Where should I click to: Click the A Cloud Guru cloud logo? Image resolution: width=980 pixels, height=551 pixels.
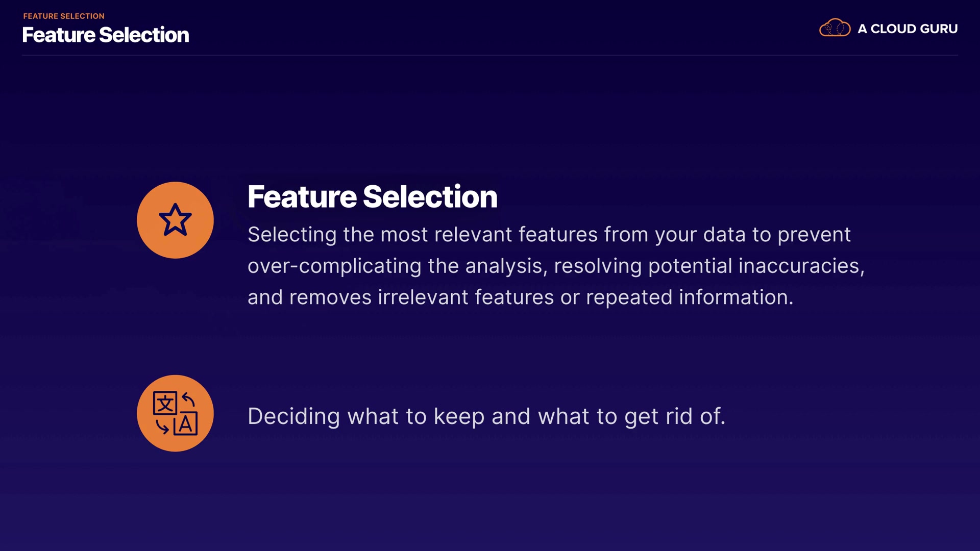[835, 28]
